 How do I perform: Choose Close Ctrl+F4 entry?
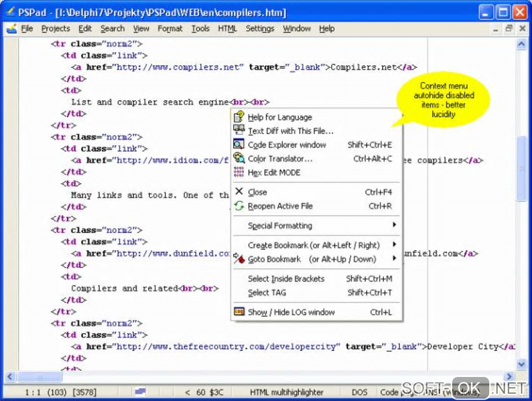point(316,192)
